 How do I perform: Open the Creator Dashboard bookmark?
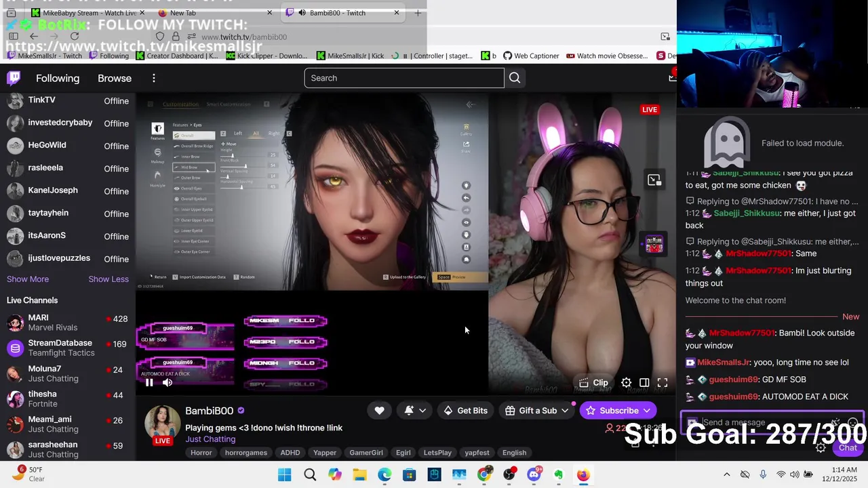coord(176,56)
